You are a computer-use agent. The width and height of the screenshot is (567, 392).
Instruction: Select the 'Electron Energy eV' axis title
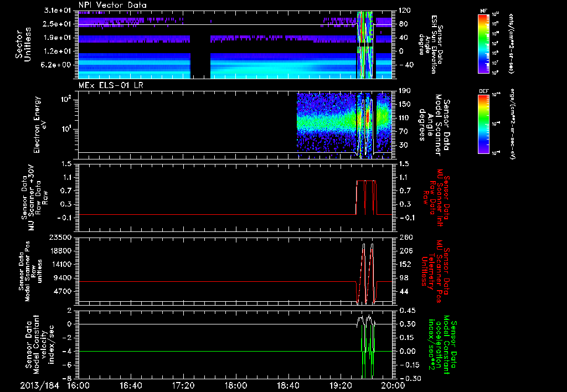pyautogui.click(x=40, y=125)
